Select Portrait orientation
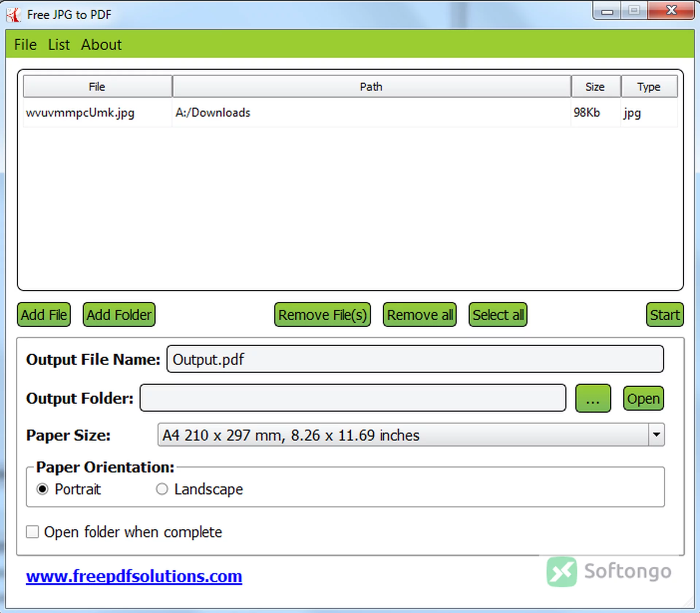700x613 pixels. coord(42,489)
